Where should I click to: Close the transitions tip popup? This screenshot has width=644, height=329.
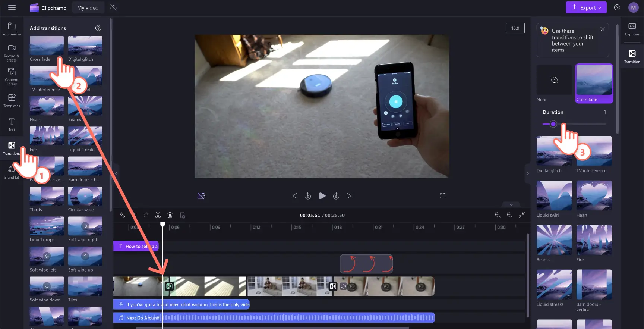coord(602,29)
